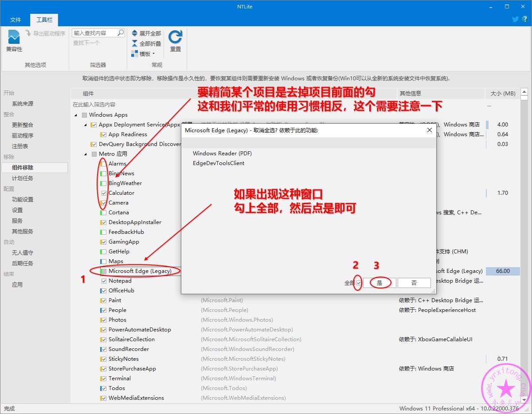Select the PowerAutomateDesktop row

coord(140,330)
